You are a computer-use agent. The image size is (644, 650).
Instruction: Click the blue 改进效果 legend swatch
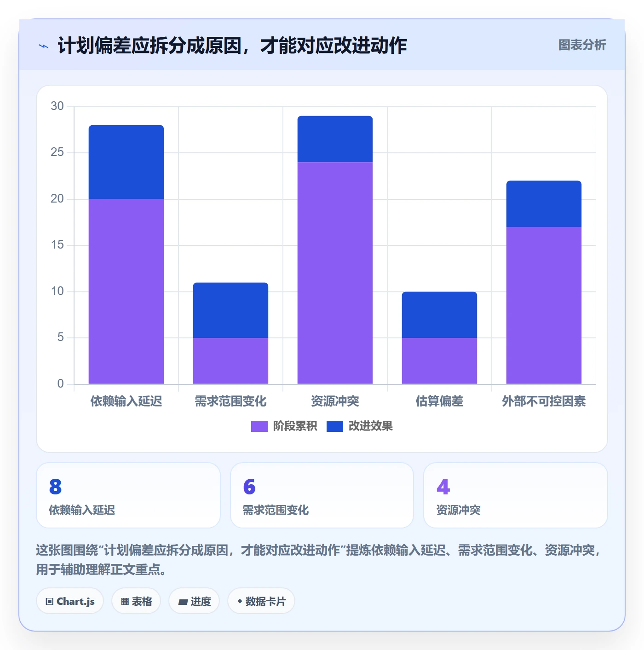(335, 426)
